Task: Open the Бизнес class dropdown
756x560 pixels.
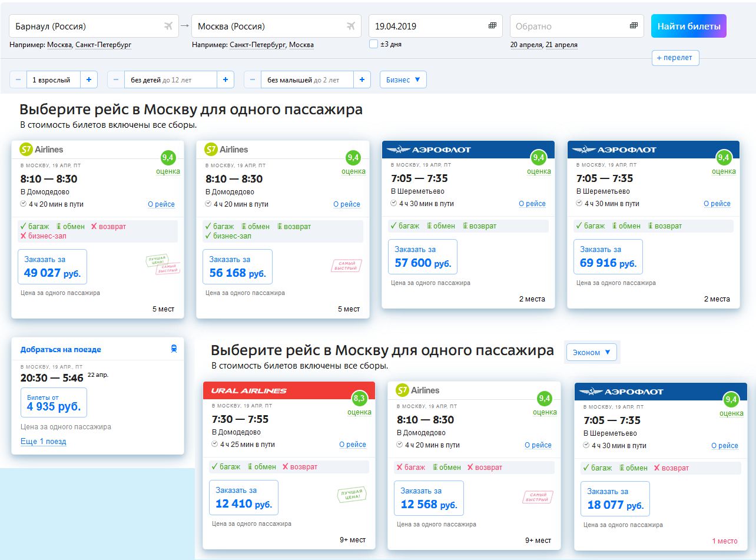Action: [x=403, y=79]
